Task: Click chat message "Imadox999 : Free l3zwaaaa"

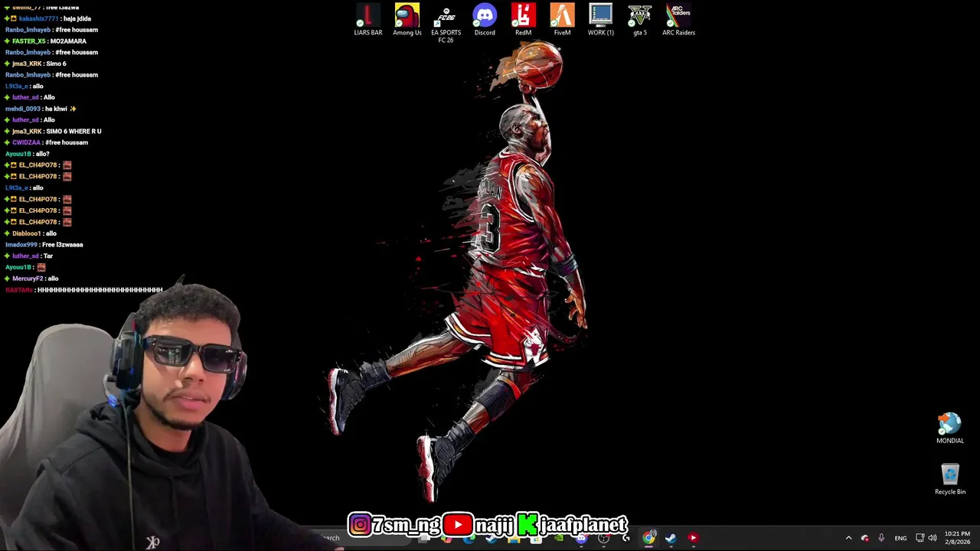Action: coord(44,245)
